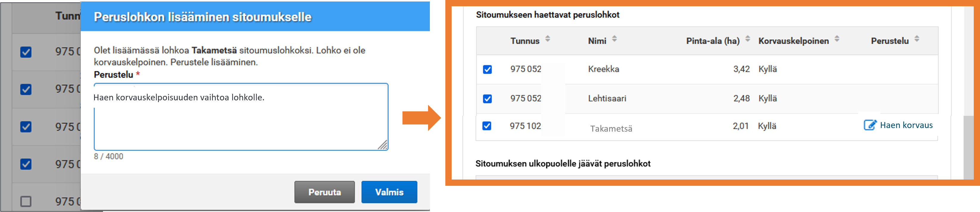Uncheck the Takametsä parcel checkbox
Viewport: 980px width, 212px height.
point(486,126)
